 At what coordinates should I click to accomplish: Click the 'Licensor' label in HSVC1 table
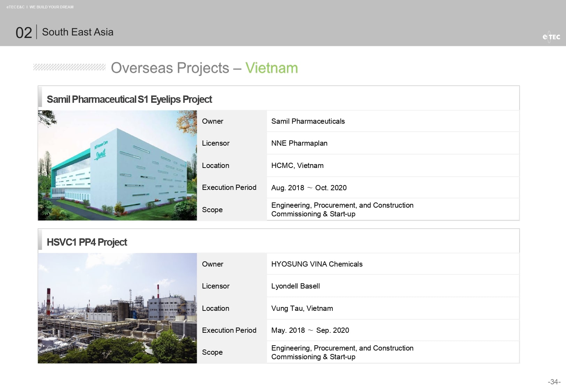tap(216, 286)
